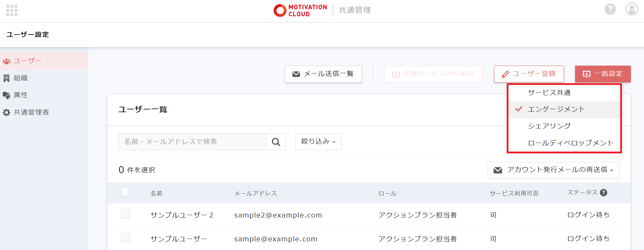Click the Motivation Cloud logo
644x250 pixels.
point(300,10)
